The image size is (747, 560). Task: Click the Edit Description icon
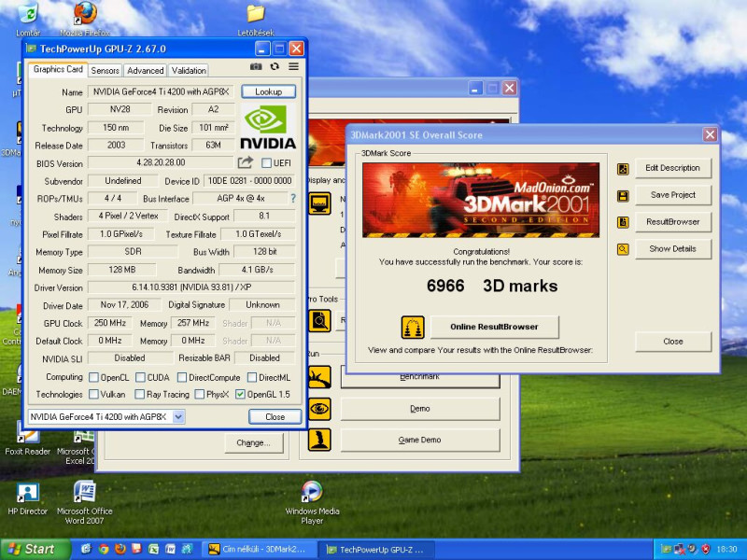(x=623, y=169)
